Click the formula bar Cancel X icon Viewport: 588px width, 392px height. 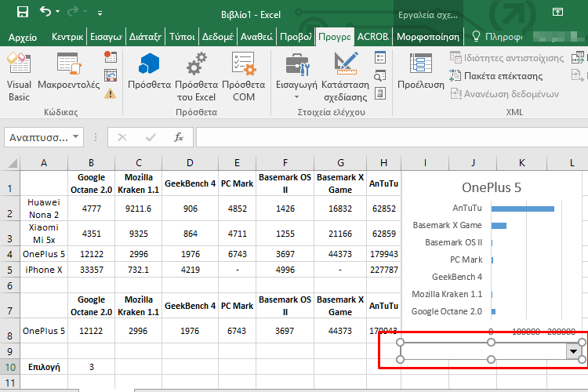tap(122, 137)
